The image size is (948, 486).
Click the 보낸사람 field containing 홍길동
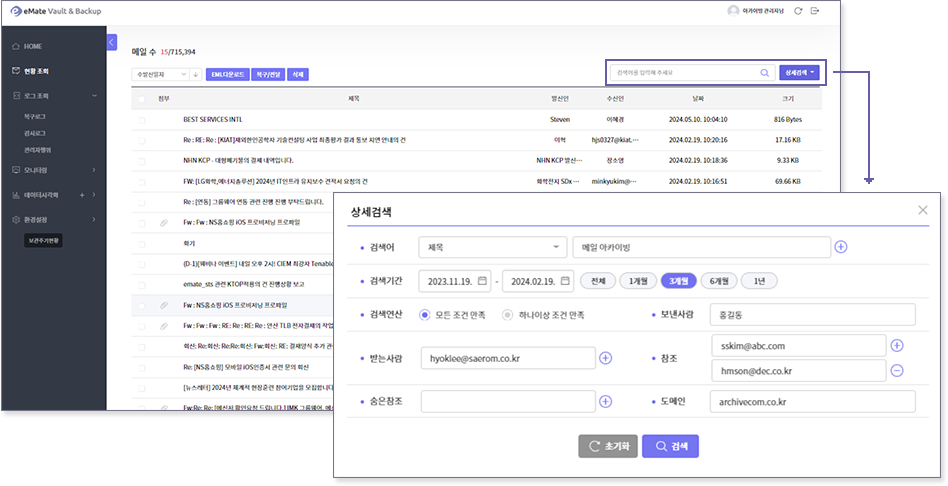click(x=813, y=315)
